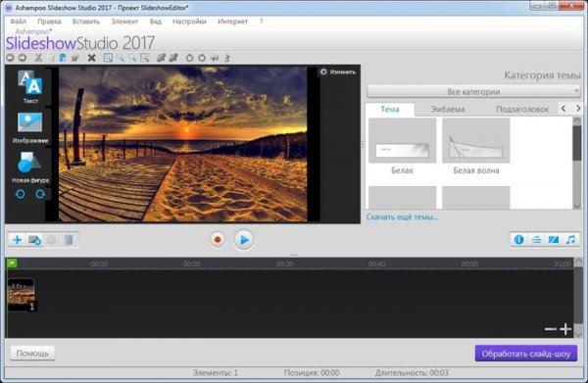Image resolution: width=588 pixels, height=383 pixels.
Task: Select the Белая волна theme thumbnail
Action: (x=476, y=140)
